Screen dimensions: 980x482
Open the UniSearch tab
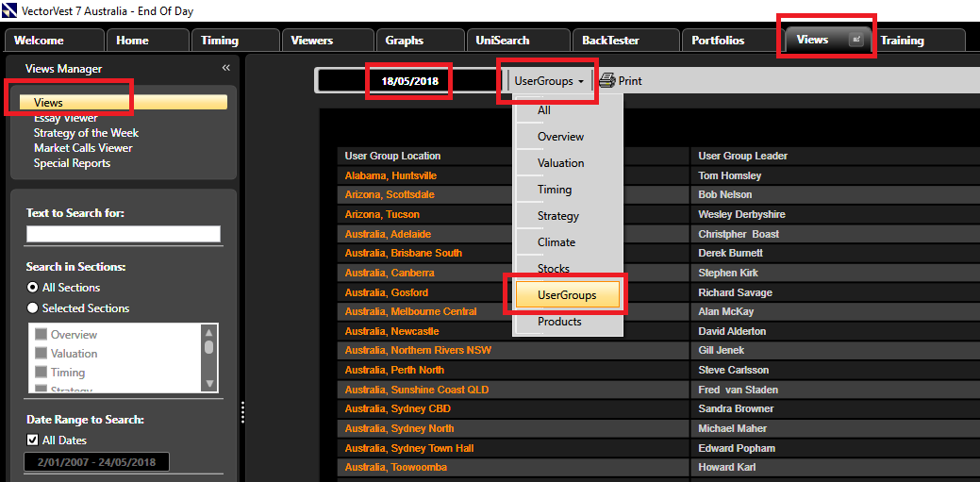tap(503, 41)
